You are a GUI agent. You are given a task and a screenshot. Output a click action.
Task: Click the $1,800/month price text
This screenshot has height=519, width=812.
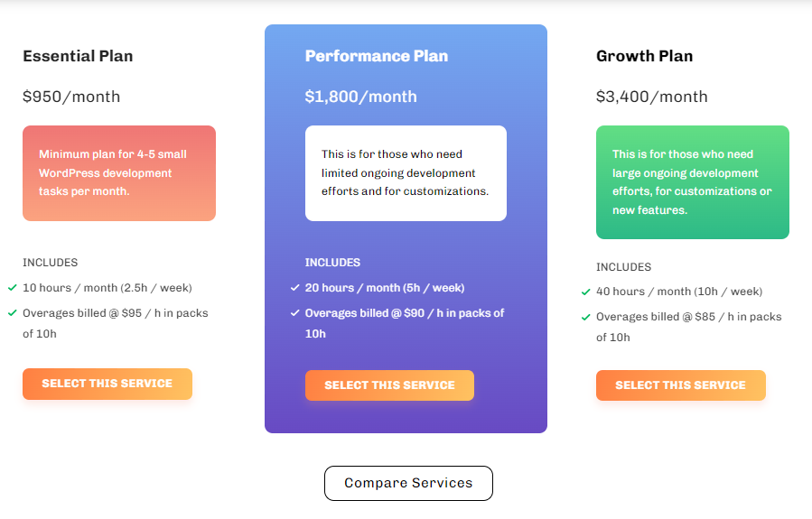point(361,97)
